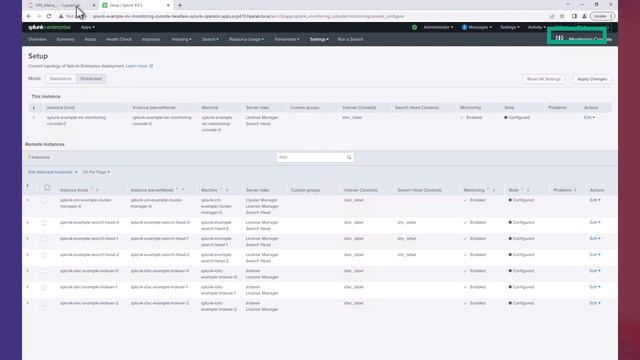This screenshot has width=640, height=360.
Task: Open the Resource Usage nav menu
Action: click(246, 40)
